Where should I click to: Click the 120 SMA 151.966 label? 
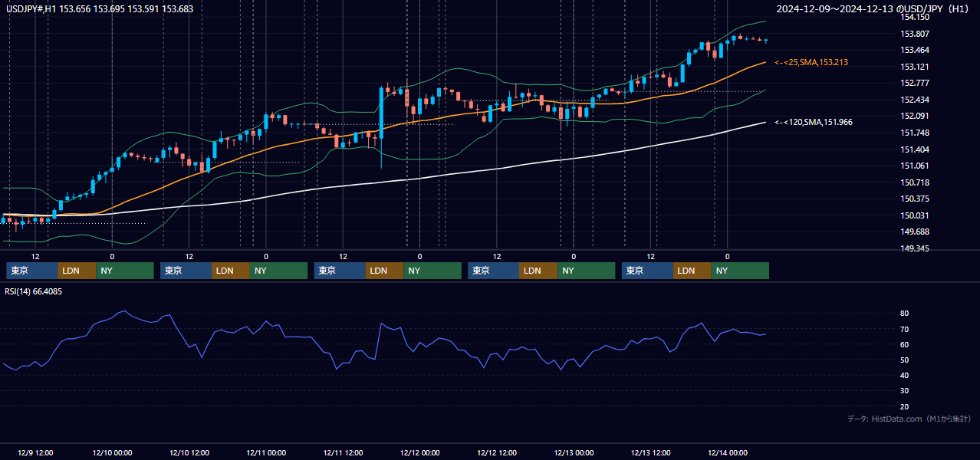coord(814,122)
